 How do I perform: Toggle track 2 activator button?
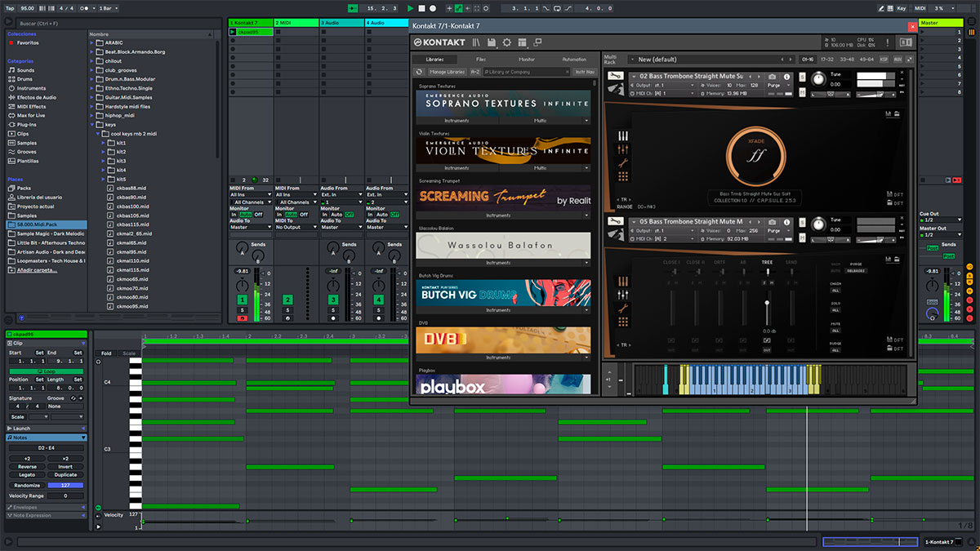287,300
